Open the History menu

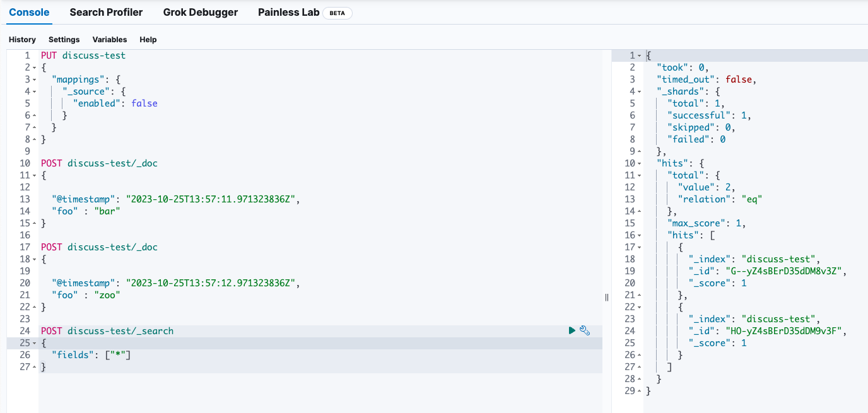point(22,39)
